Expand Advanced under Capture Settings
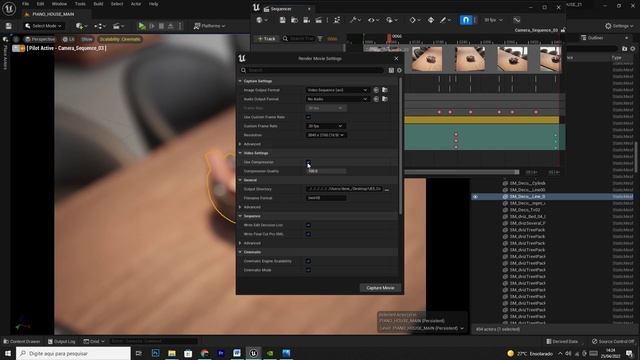 (240, 144)
